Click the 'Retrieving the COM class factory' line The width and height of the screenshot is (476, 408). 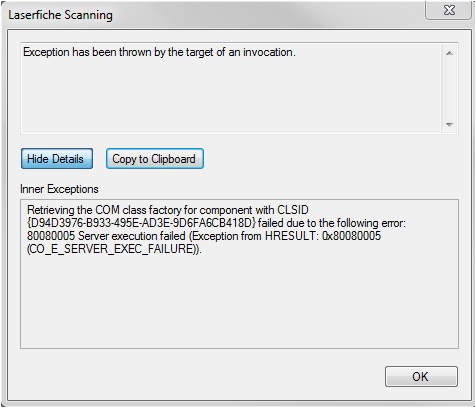tap(168, 210)
